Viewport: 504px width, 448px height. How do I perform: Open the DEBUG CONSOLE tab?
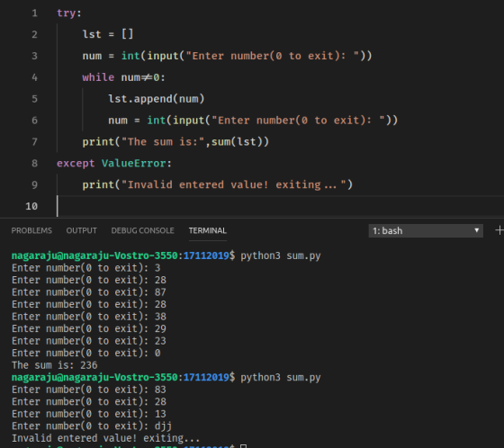(142, 230)
